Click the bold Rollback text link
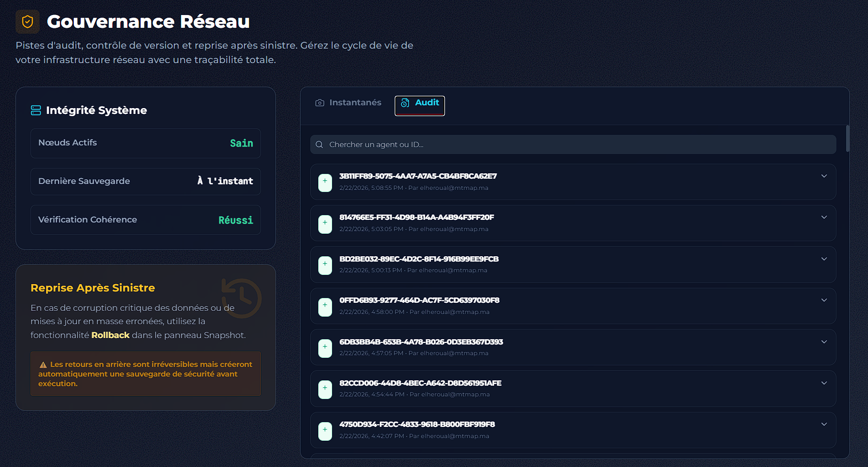The height and width of the screenshot is (467, 868). [110, 335]
